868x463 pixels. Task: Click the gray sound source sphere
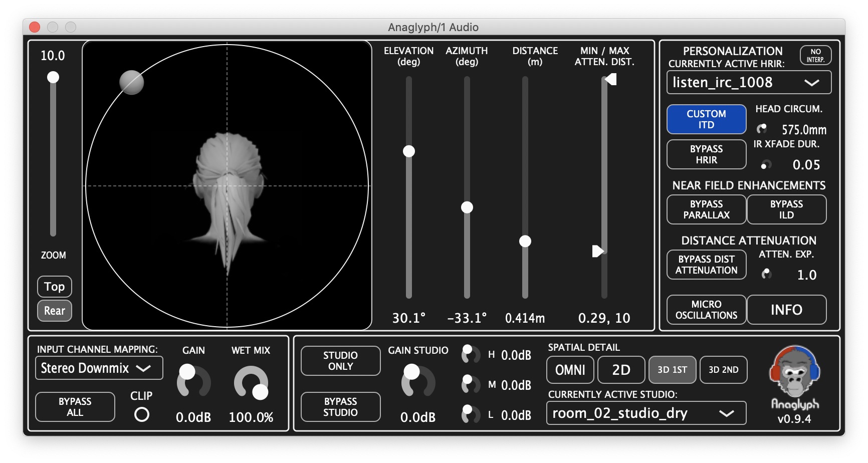point(131,83)
